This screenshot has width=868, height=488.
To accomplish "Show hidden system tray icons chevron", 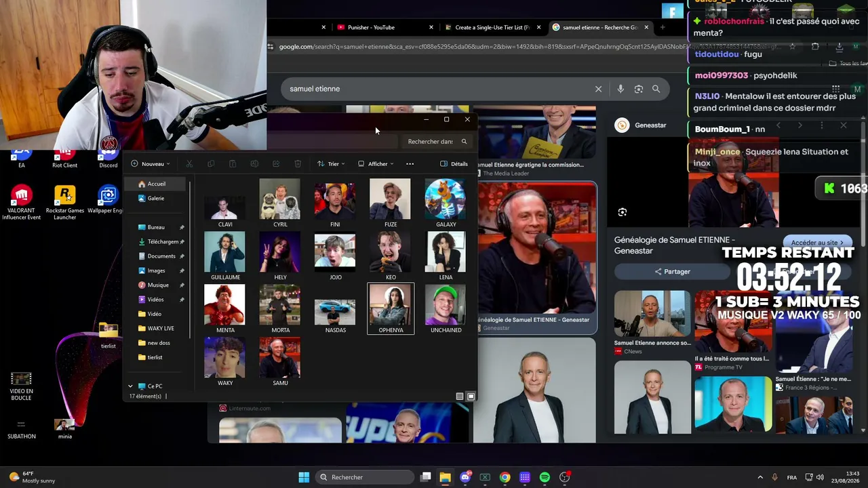I will (x=760, y=477).
